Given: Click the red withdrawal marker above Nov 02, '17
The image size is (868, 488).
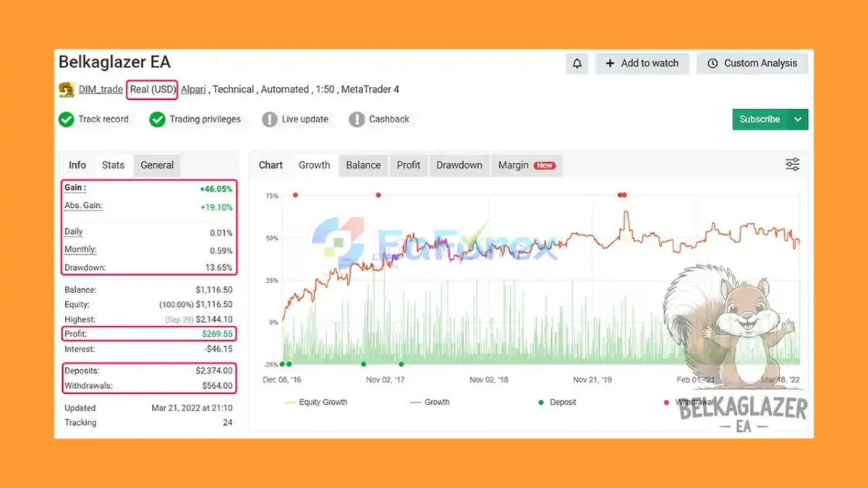Looking at the screenshot, I should pos(378,195).
